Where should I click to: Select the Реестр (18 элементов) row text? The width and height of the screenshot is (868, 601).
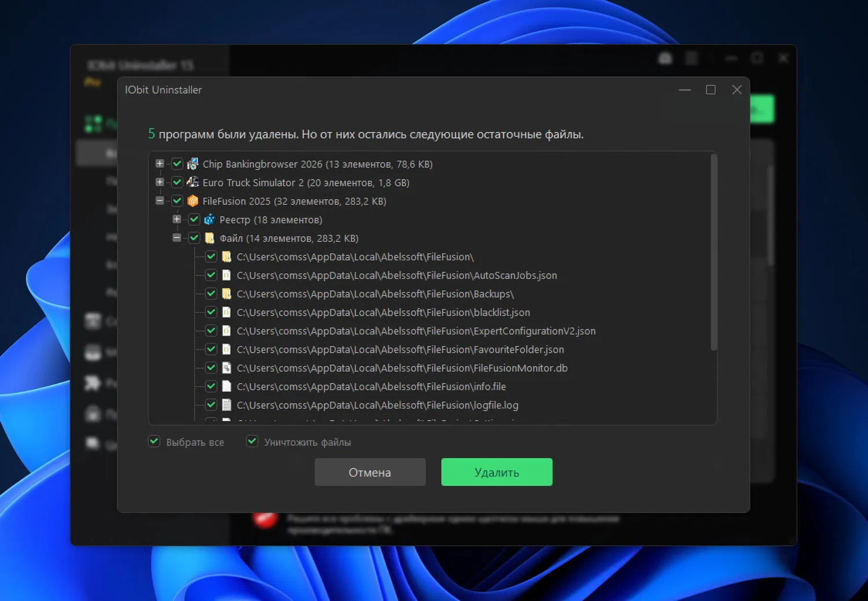click(271, 220)
